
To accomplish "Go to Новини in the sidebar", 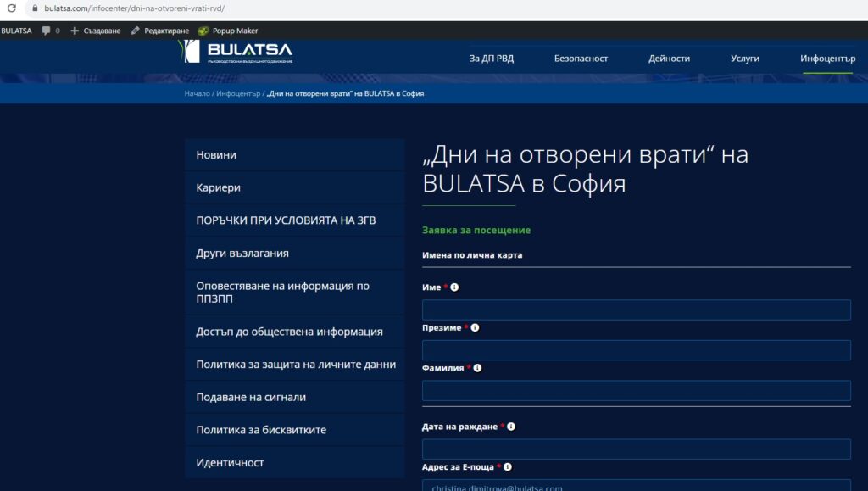I will [x=294, y=155].
